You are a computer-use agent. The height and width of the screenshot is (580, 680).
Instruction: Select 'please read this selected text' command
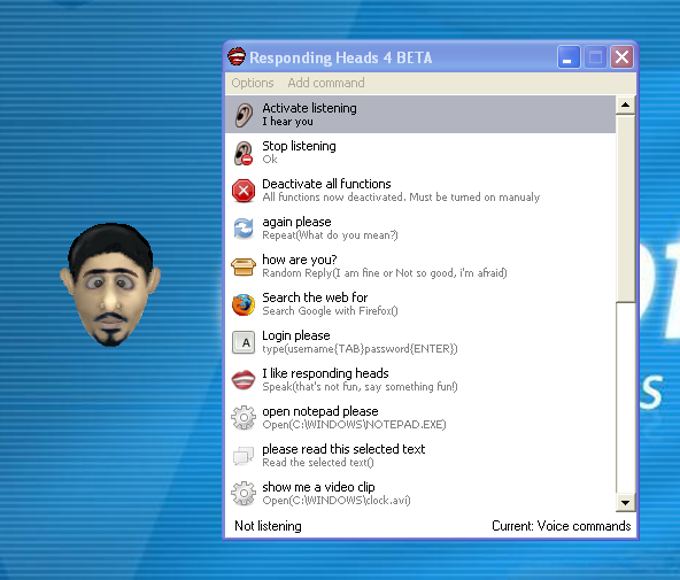click(343, 449)
